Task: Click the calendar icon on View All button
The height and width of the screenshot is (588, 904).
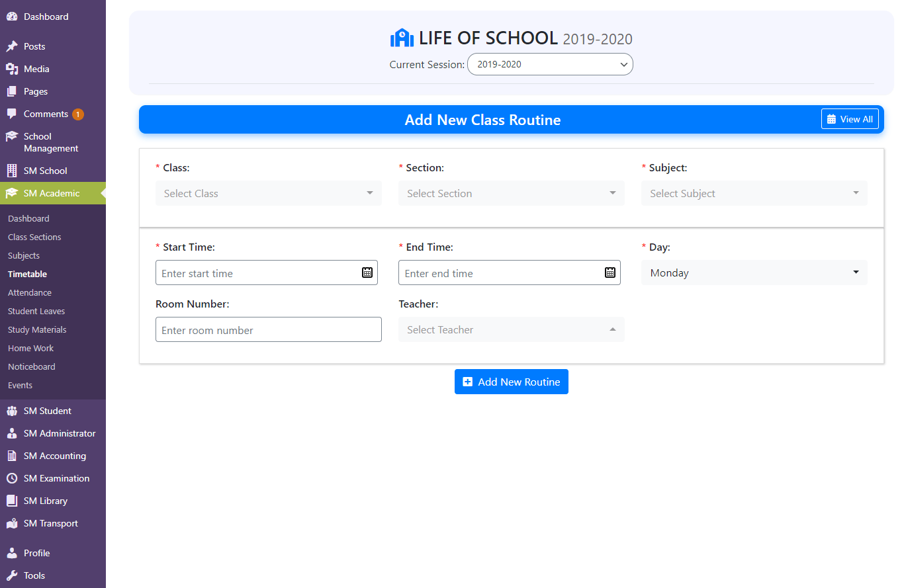Action: point(832,119)
